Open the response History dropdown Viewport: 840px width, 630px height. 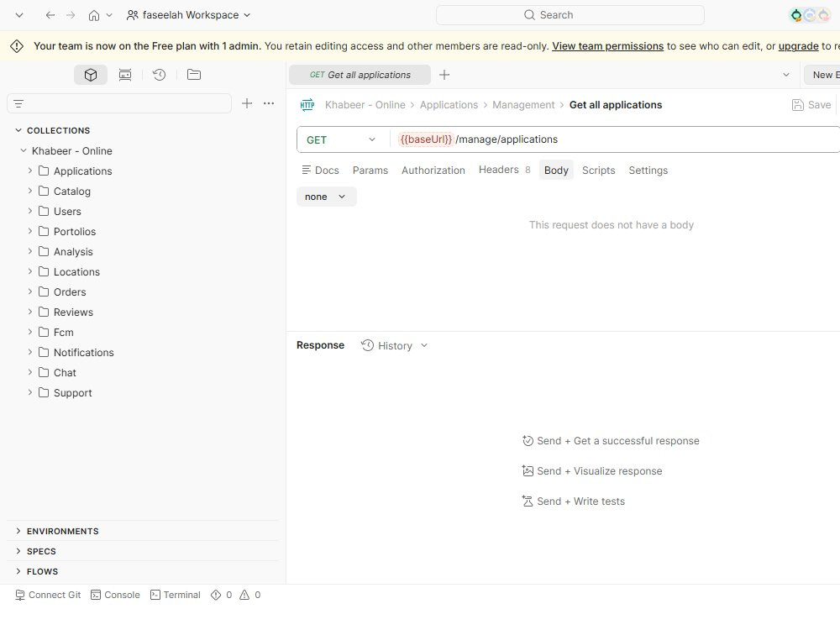point(395,345)
